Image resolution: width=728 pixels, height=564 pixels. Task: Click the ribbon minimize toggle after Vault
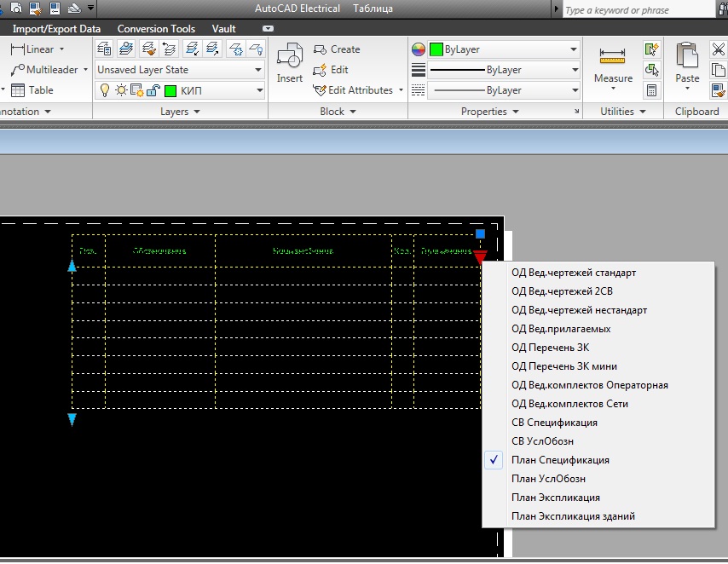[268, 29]
